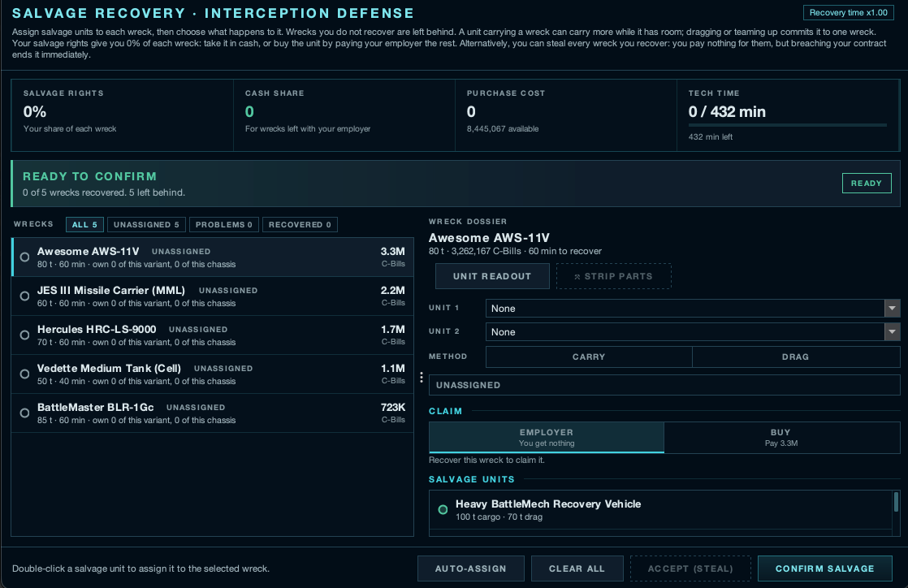
Task: Click the 100 t cargo · 70 t drag text
Action: coord(499,517)
